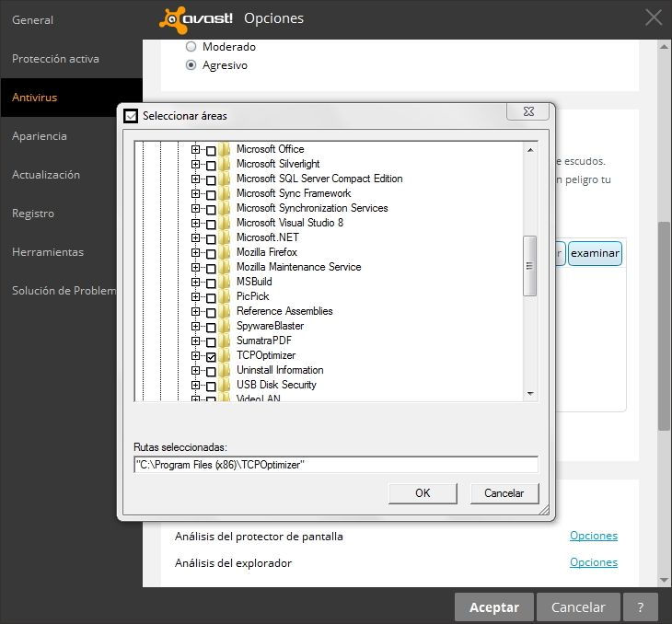
Task: Open the Registro section
Action: [59, 214]
